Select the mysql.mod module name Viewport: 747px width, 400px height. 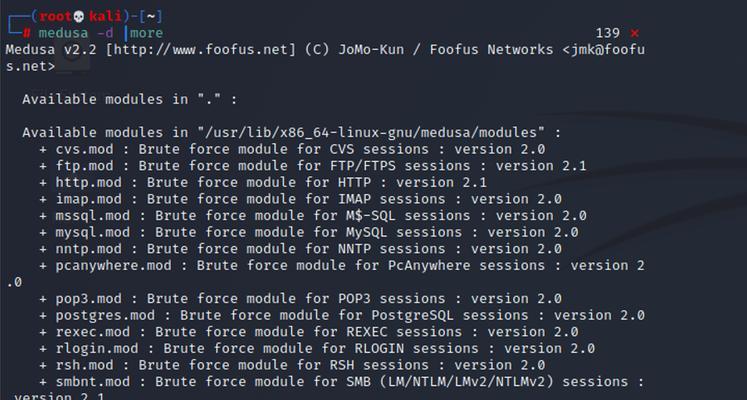click(x=93, y=232)
